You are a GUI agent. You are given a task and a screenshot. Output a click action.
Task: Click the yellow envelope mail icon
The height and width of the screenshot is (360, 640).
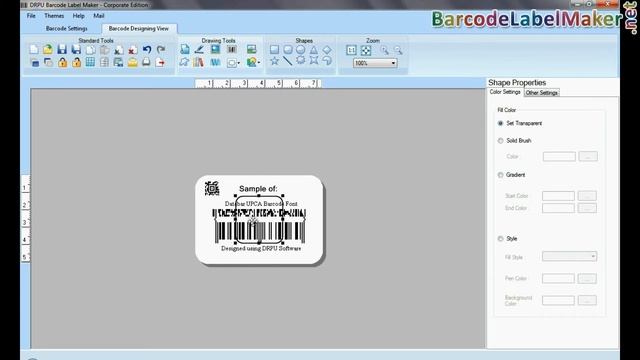[132, 62]
